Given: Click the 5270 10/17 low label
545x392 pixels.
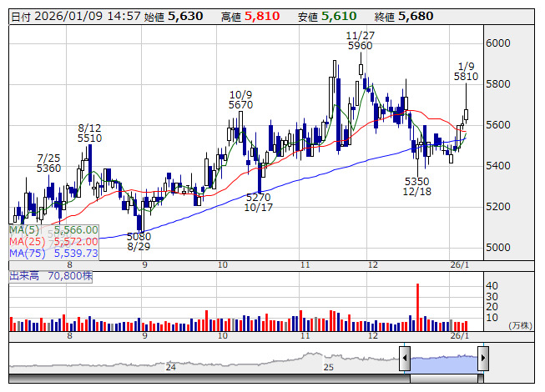Looking at the screenshot, I should (258, 203).
